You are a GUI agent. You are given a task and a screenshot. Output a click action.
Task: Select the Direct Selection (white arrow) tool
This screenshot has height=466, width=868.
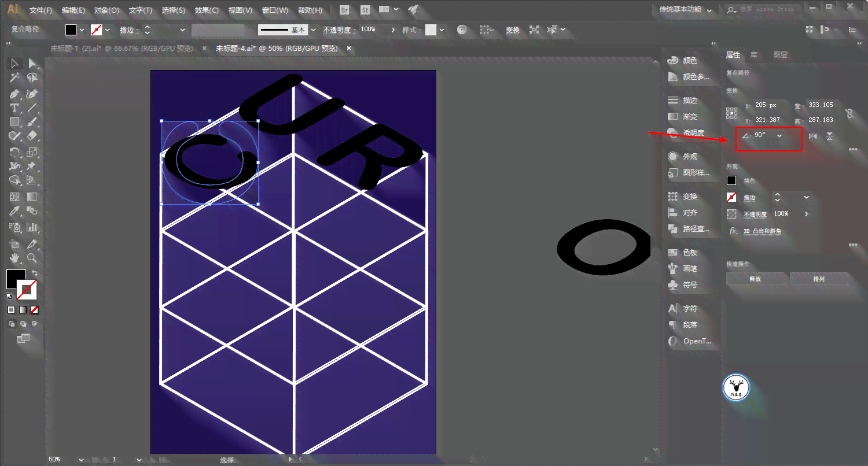click(x=32, y=64)
